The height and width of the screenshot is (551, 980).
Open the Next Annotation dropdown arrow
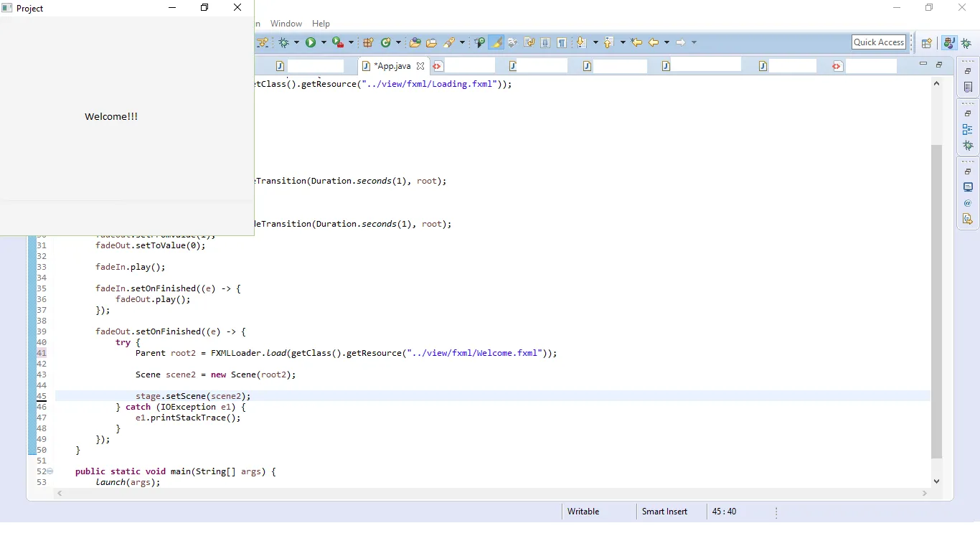click(595, 42)
